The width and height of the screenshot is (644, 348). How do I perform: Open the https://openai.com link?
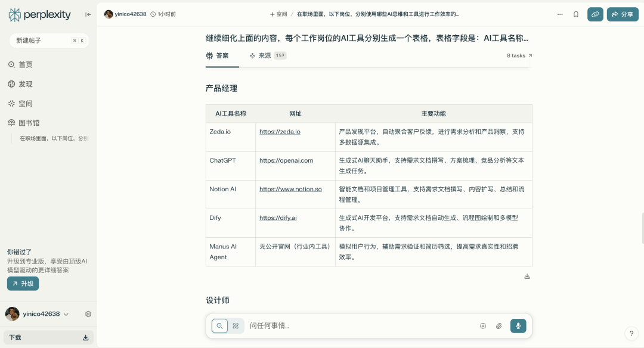tap(286, 160)
